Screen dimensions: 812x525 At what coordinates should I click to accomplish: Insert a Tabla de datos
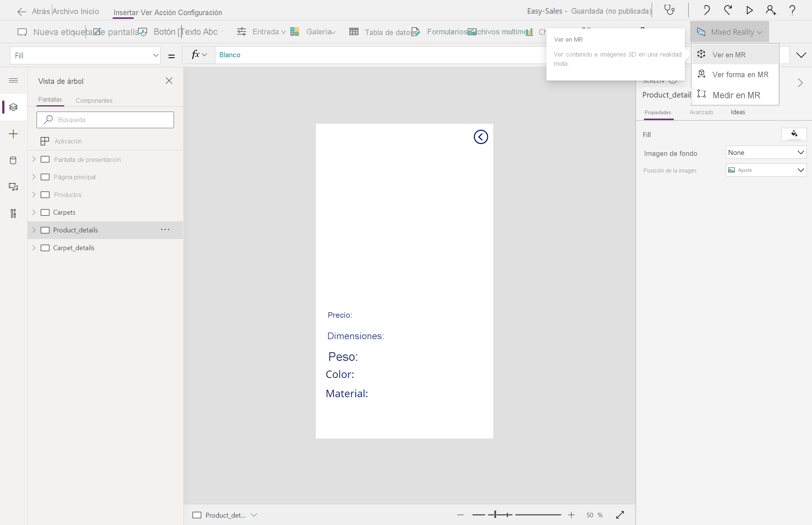point(381,32)
